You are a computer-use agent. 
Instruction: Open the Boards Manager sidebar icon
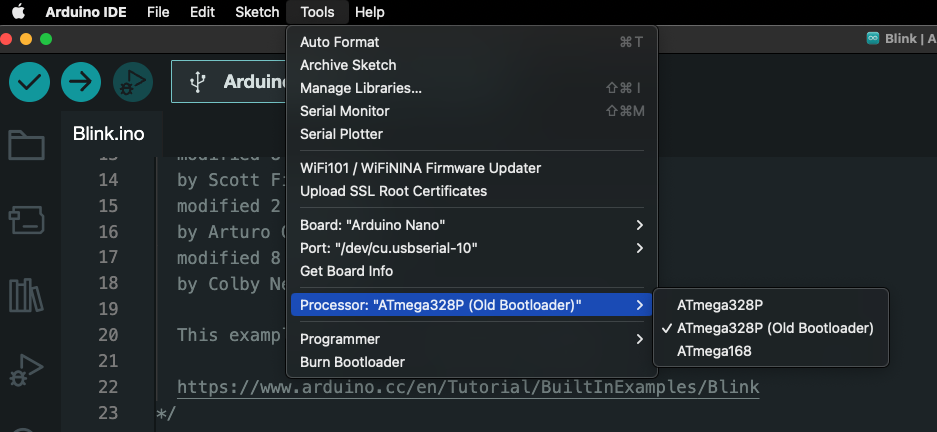pyautogui.click(x=26, y=220)
